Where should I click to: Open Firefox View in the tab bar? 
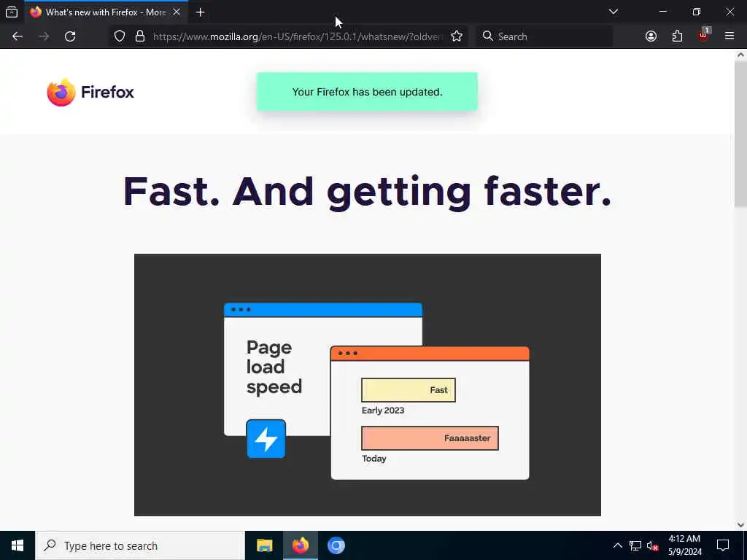[x=12, y=12]
